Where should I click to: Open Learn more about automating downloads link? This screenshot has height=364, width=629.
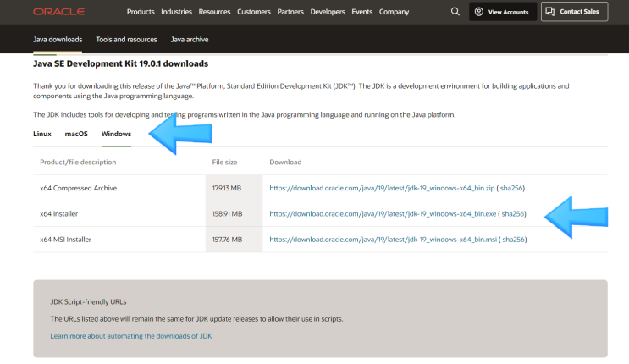[x=130, y=336]
